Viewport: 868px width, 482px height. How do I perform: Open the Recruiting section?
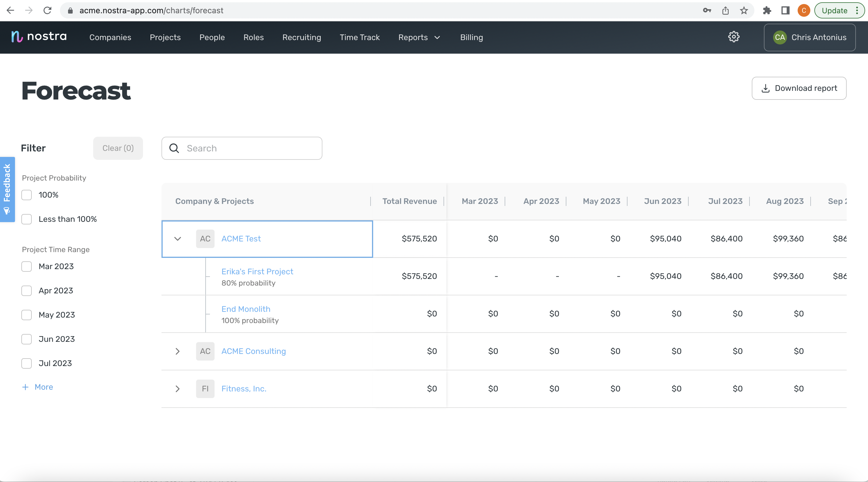click(301, 37)
